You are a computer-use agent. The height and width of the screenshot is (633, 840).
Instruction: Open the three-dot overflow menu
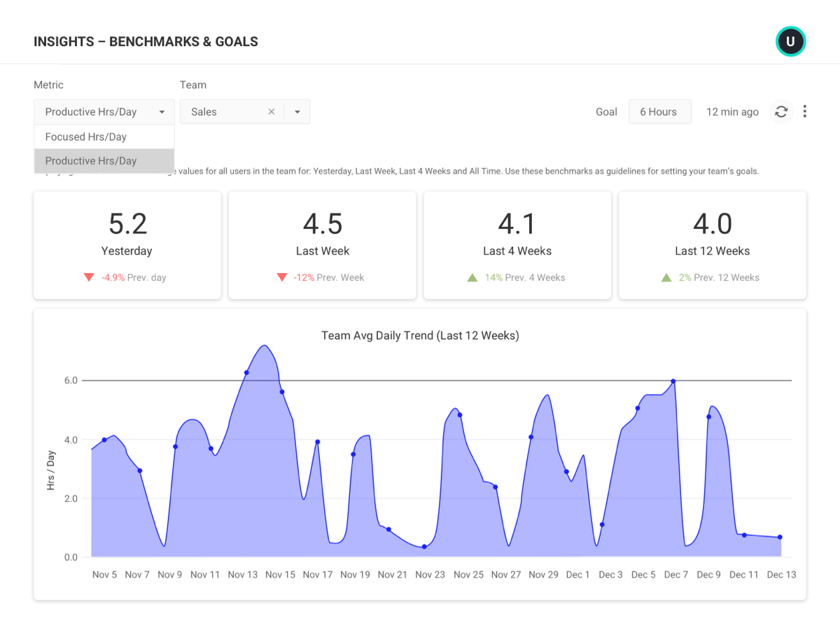804,111
